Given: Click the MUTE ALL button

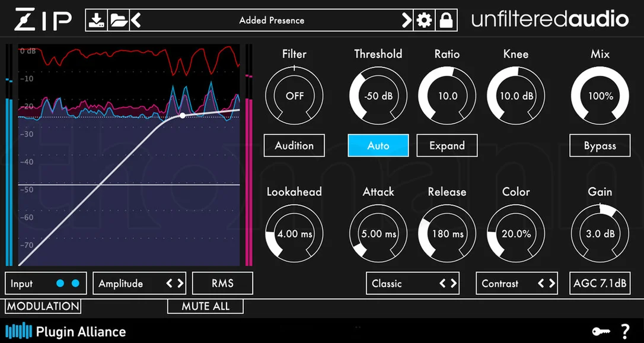Looking at the screenshot, I should pos(205,306).
